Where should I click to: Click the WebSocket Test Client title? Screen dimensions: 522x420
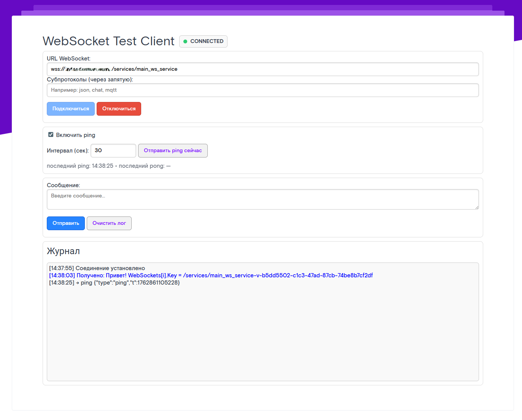coord(108,41)
